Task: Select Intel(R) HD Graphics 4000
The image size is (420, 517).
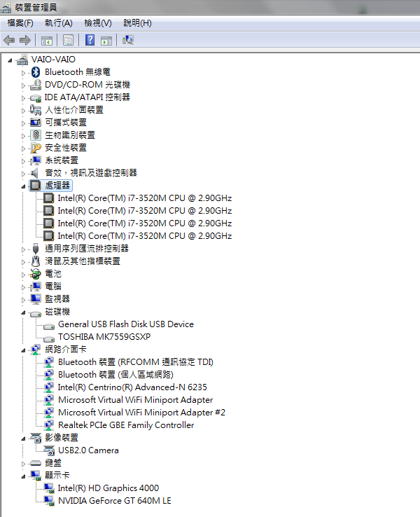Action: coord(108,488)
